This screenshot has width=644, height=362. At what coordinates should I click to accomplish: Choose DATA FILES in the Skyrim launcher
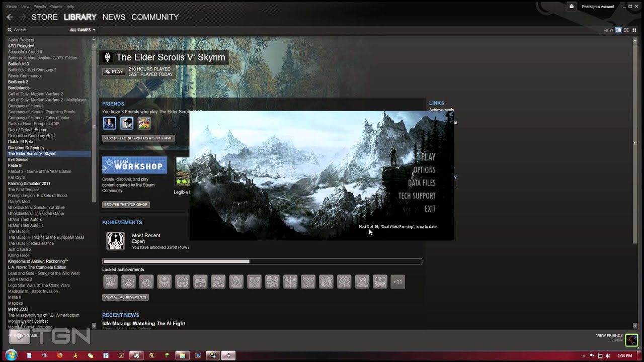pos(422,183)
